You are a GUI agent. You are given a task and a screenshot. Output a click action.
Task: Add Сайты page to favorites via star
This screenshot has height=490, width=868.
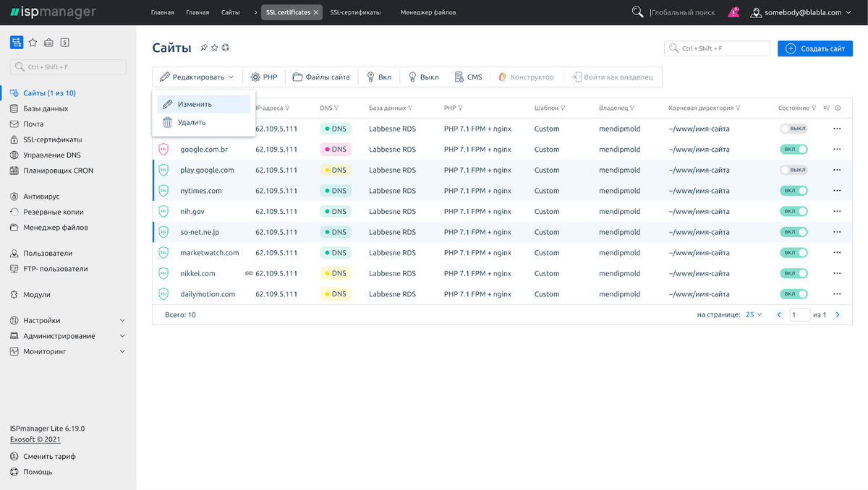[x=214, y=48]
